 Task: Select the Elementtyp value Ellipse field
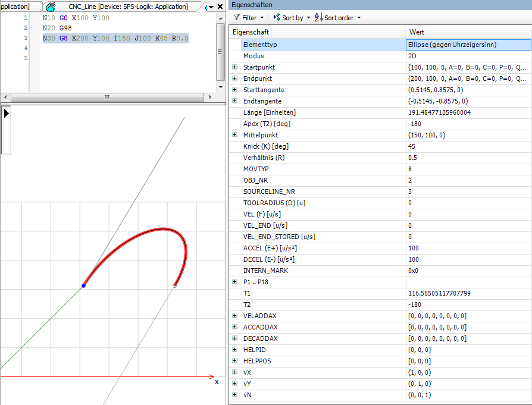468,45
